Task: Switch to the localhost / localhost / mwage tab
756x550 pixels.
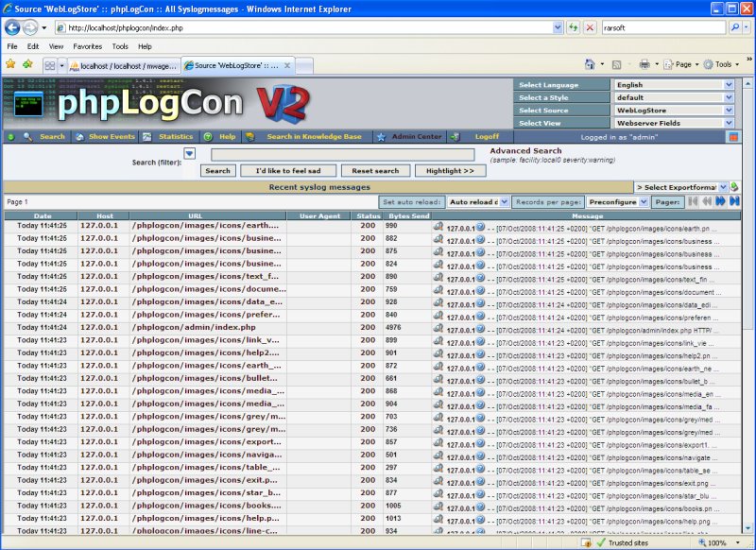Action: point(124,65)
